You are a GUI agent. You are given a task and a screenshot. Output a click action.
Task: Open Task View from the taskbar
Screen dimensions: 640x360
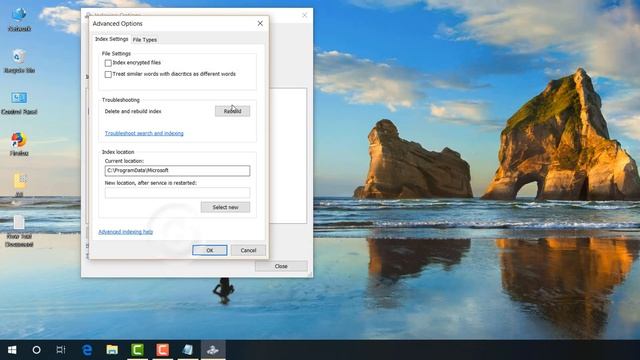[x=61, y=350]
